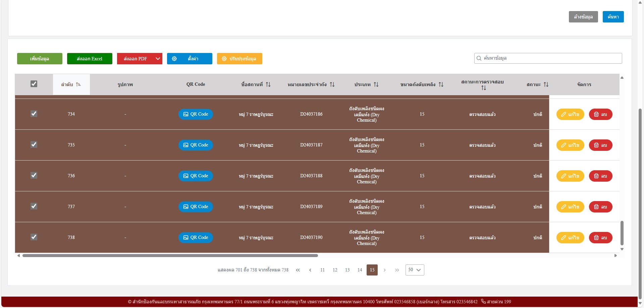Uncheck row 737 checkbox
This screenshot has height=308, width=644.
pos(34,206)
